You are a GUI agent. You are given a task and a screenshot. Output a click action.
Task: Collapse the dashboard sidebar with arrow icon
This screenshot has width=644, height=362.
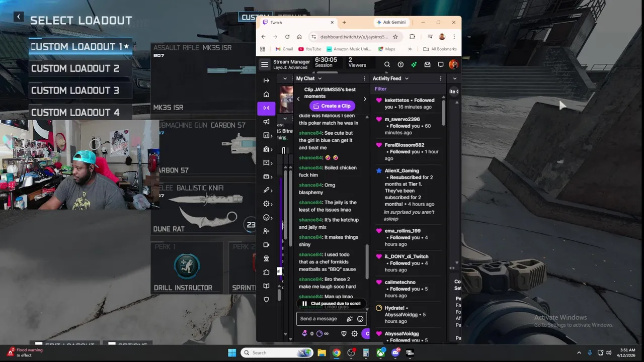266,80
